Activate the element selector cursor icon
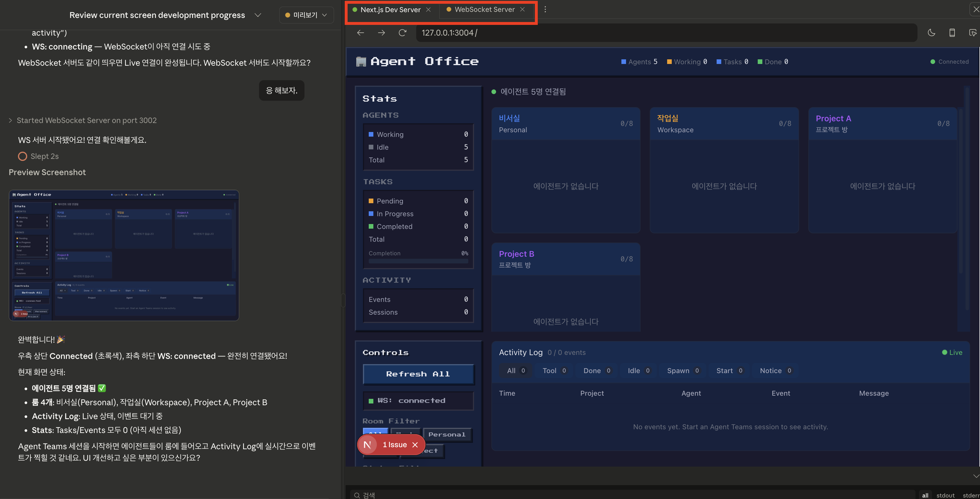 [972, 33]
